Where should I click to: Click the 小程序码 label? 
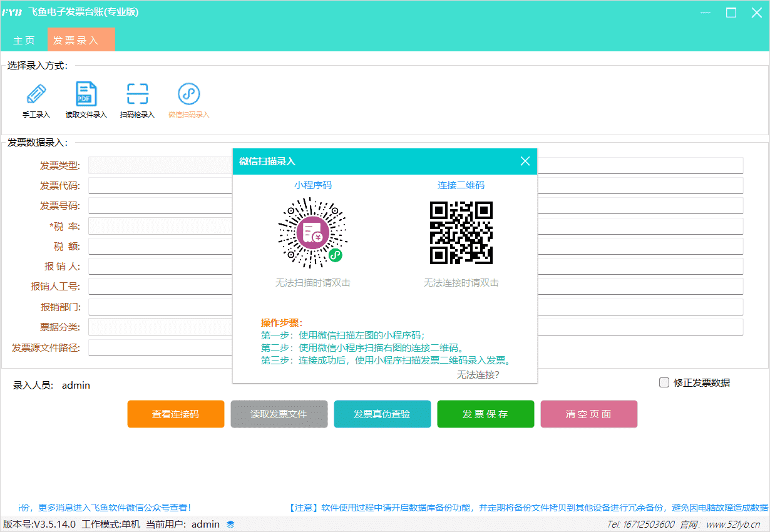pos(313,185)
